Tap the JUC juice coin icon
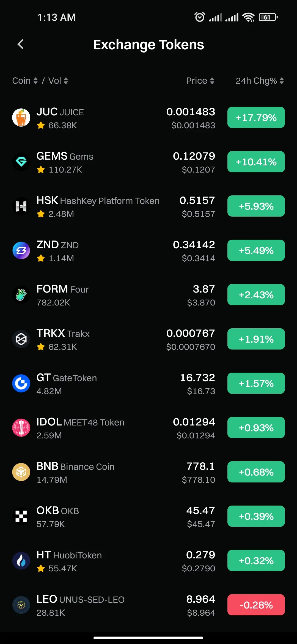 [21, 118]
